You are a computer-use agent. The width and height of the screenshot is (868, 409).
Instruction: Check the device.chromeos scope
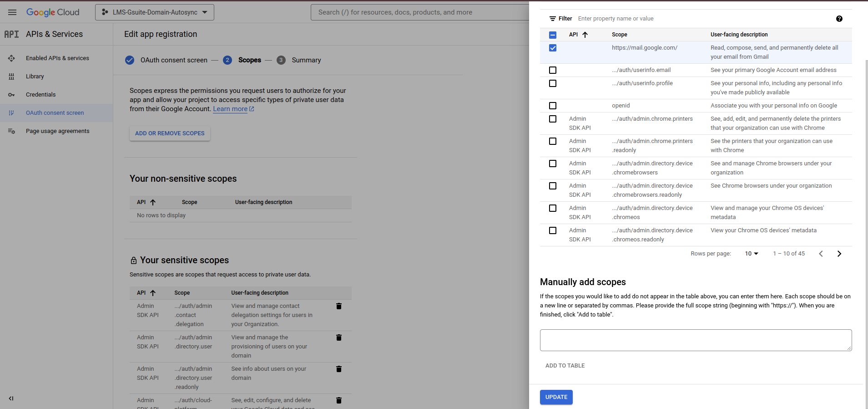pyautogui.click(x=553, y=208)
